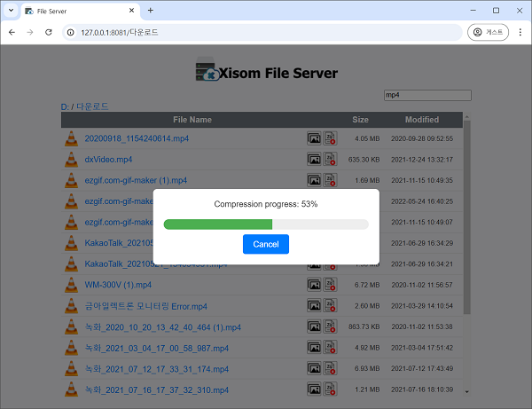The width and height of the screenshot is (532, 409).
Task: Open file WM-300V (1).mp4
Action: (x=118, y=285)
